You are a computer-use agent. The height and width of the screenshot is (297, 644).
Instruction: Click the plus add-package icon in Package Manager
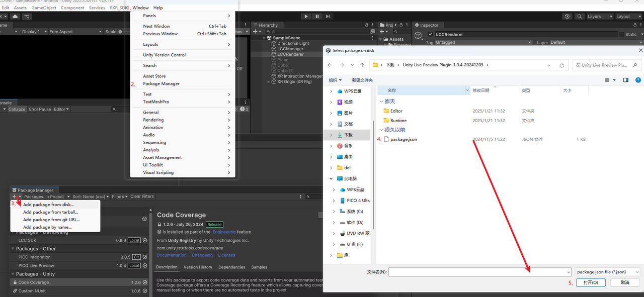[x=15, y=196]
